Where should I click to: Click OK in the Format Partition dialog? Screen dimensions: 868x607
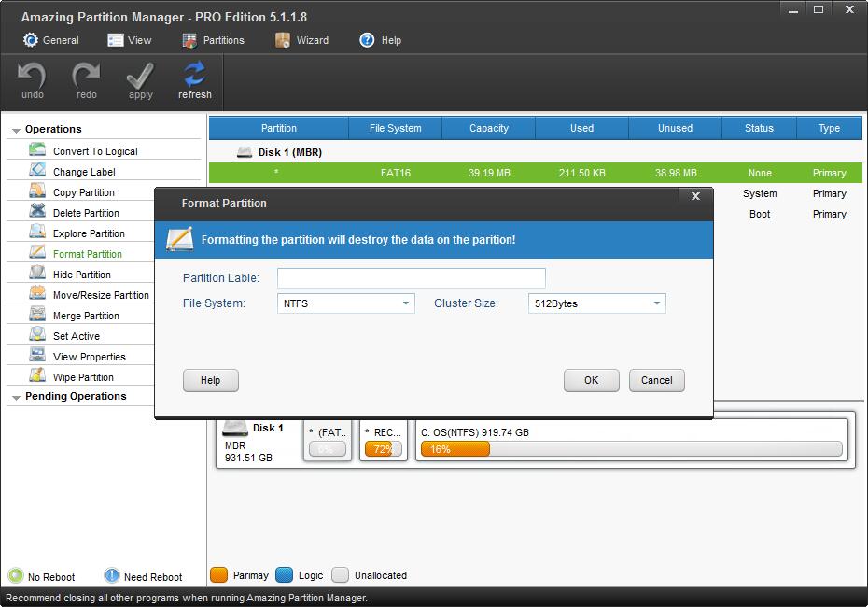point(591,380)
